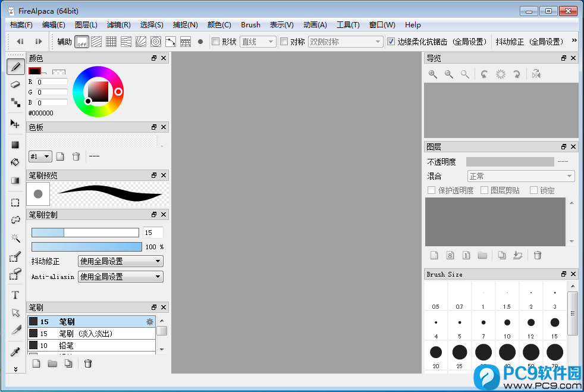The height and width of the screenshot is (392, 584).
Task: Choose the 铅笔 brush in brush list
Action: pos(91,346)
